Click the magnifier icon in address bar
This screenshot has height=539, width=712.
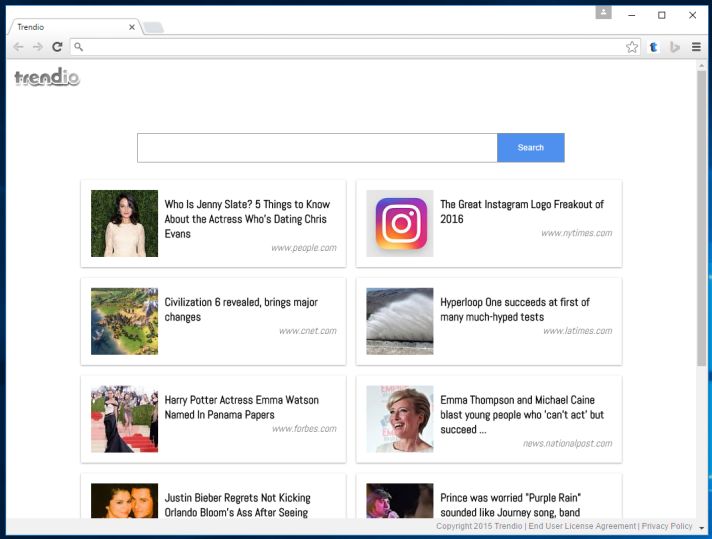pos(79,47)
